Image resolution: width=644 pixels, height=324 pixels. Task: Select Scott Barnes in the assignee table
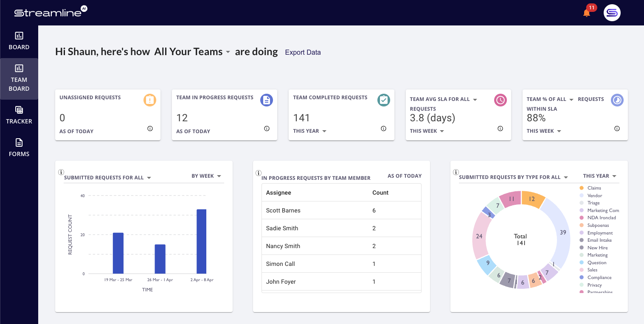pos(283,210)
